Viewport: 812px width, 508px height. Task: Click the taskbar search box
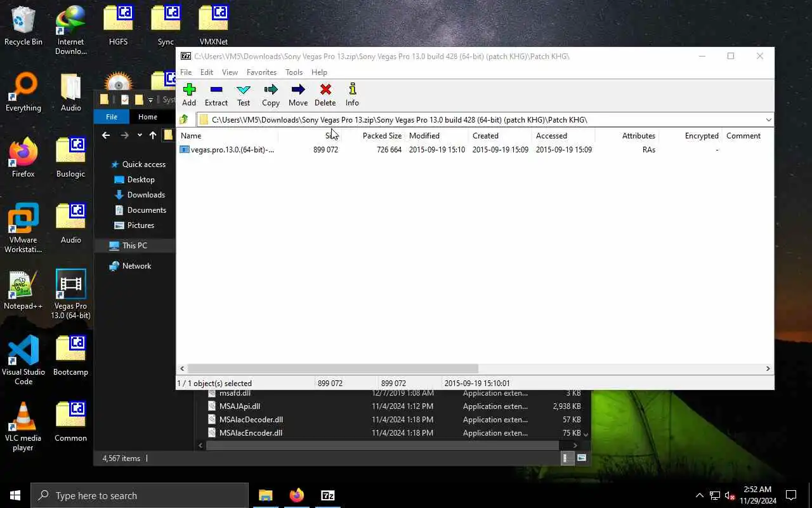pos(140,495)
